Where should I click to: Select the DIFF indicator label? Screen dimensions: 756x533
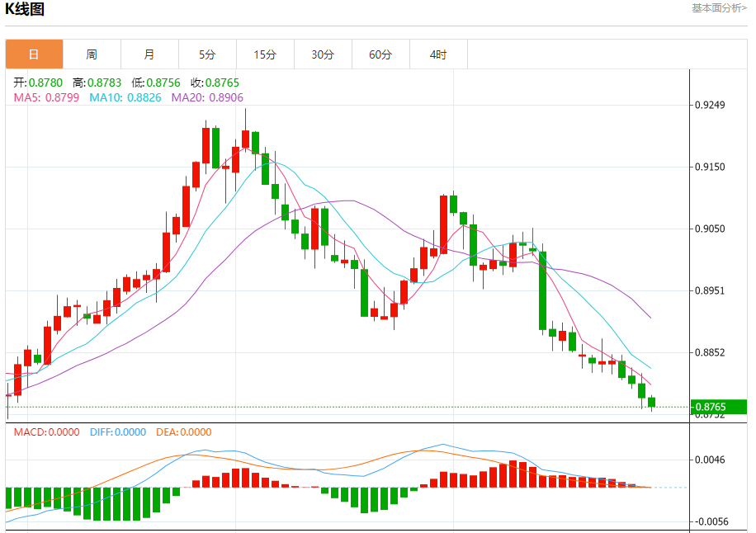pos(117,432)
